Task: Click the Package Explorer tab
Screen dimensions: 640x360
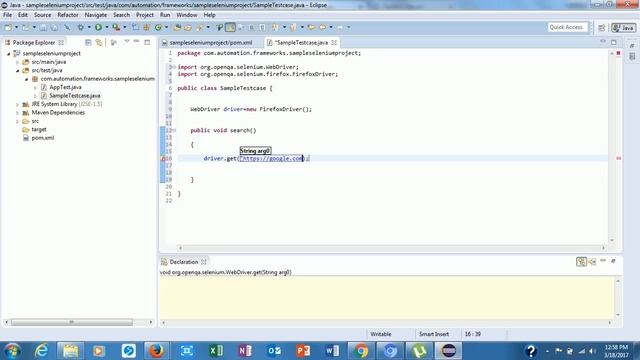Action: (x=33, y=42)
